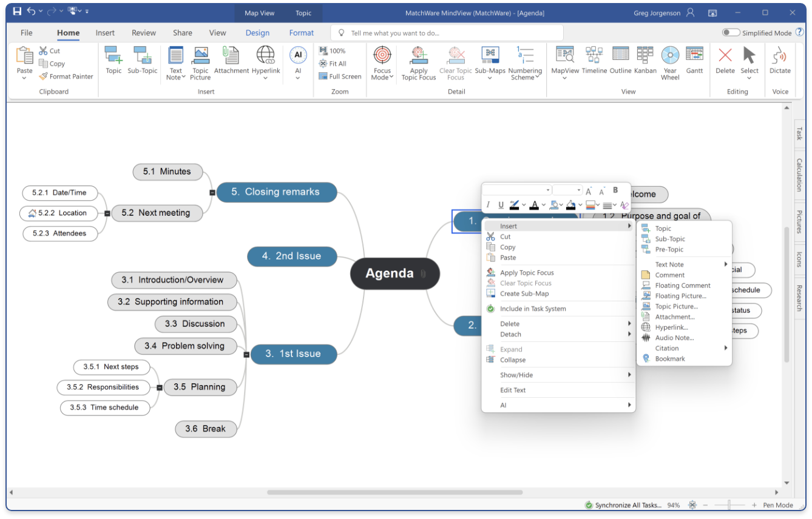The image size is (812, 519).
Task: Switch to the Outline view
Action: coord(621,60)
